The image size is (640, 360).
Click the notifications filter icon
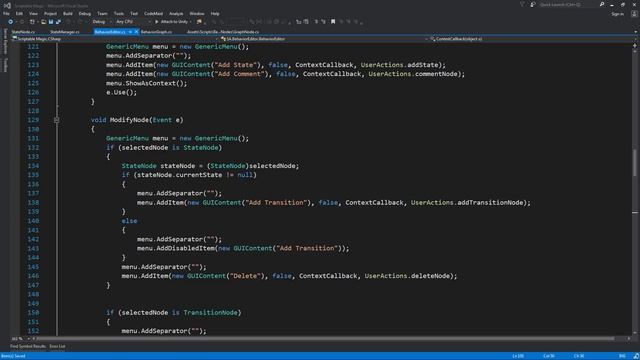tap(522, 4)
